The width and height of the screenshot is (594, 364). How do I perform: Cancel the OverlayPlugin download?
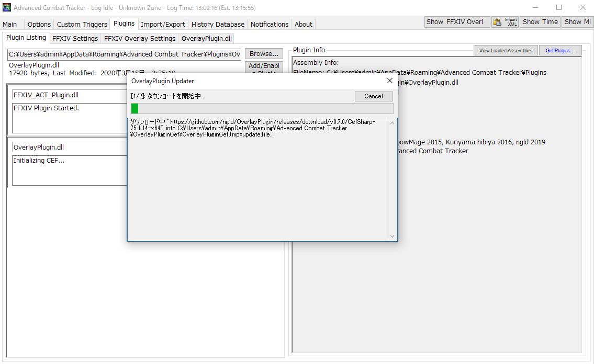374,96
